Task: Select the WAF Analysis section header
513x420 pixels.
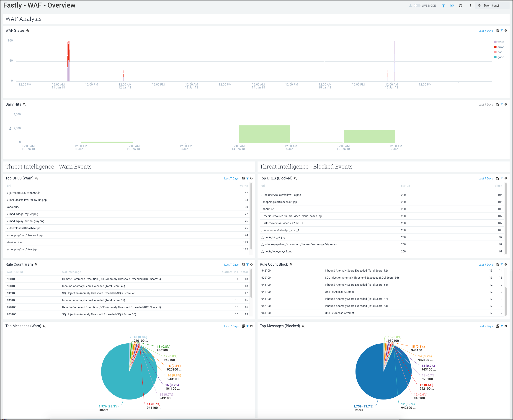Action: coord(23,19)
